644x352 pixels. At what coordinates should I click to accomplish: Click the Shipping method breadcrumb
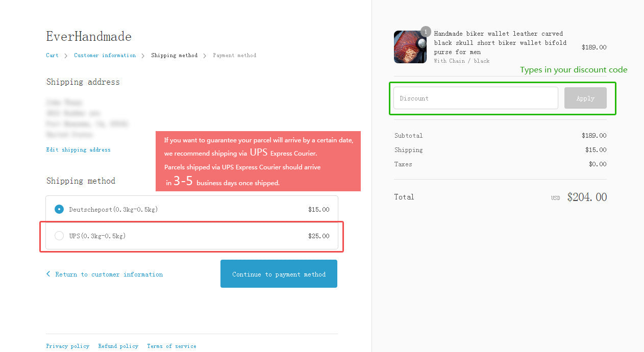(x=174, y=55)
